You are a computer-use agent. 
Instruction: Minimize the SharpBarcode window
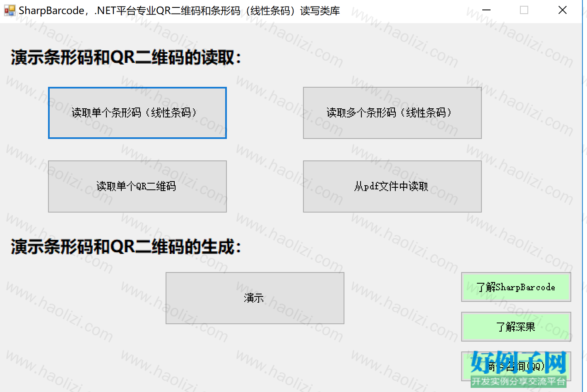(486, 10)
